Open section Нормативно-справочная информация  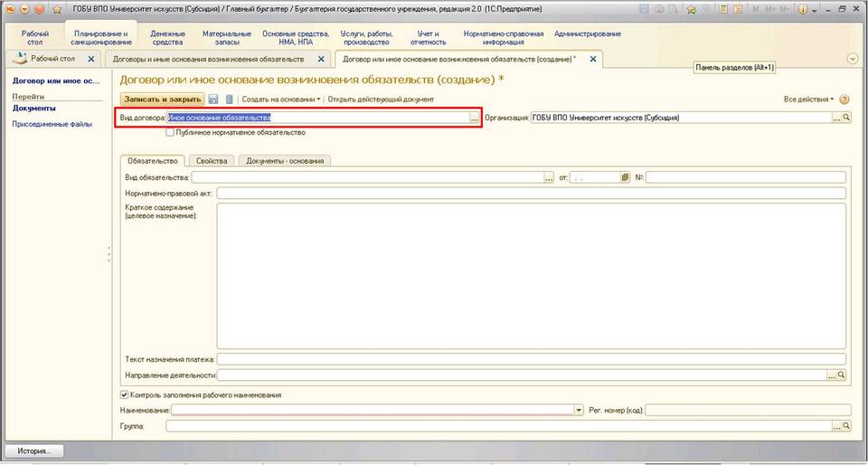[x=504, y=38]
